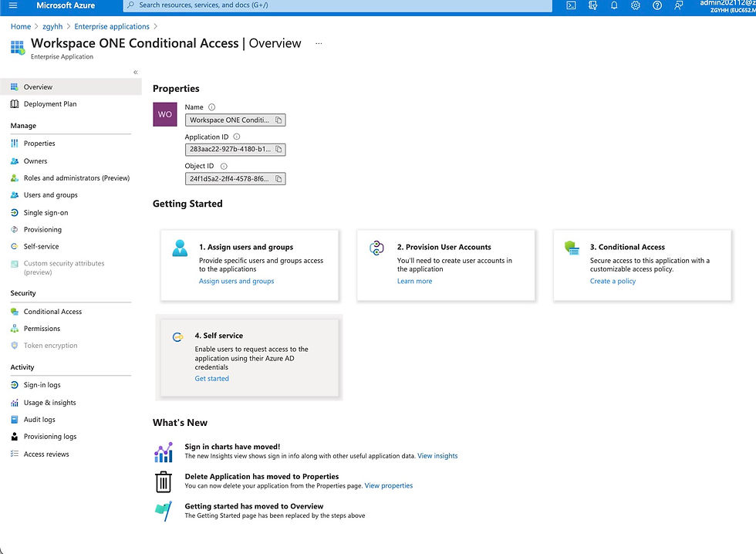756x554 pixels.
Task: Click the View insights link
Action: 437,456
